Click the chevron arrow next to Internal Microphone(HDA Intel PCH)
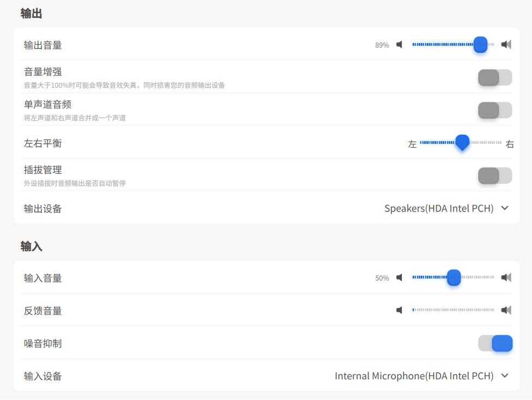The width and height of the screenshot is (532, 400). [505, 375]
